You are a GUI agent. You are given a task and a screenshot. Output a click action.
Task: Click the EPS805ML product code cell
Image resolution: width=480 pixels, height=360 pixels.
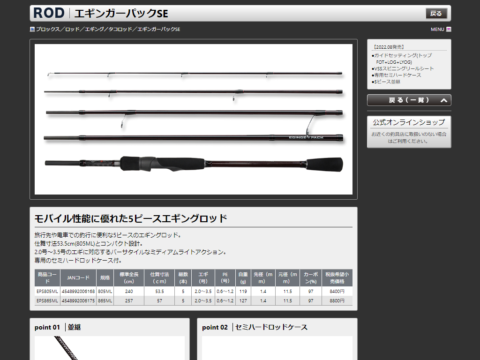pos(47,291)
